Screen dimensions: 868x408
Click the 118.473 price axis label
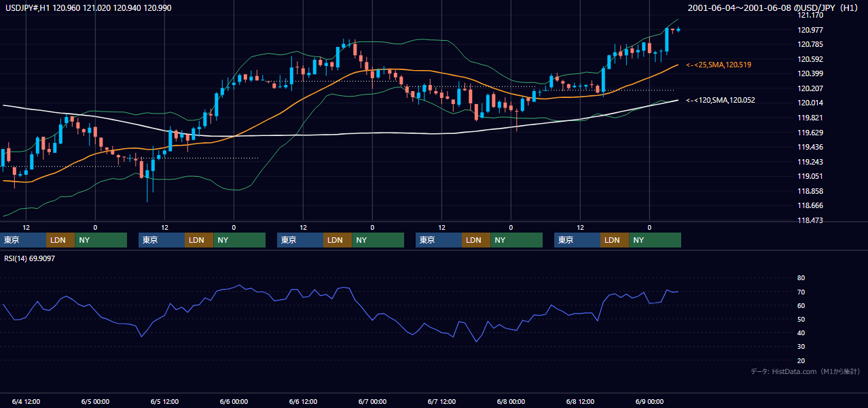tap(811, 220)
